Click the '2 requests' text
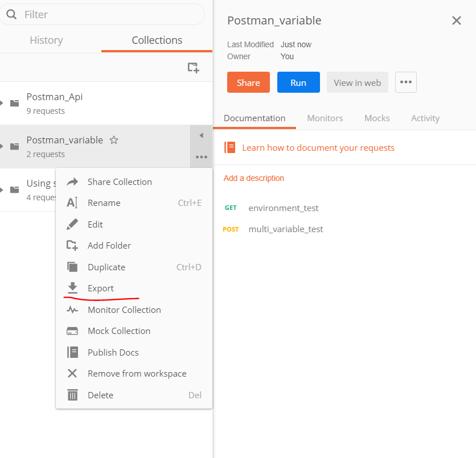This screenshot has width=476, height=458. click(46, 154)
